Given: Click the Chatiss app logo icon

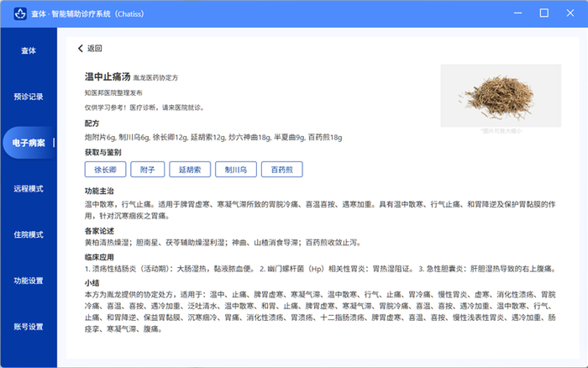Looking at the screenshot, I should coord(20,14).
